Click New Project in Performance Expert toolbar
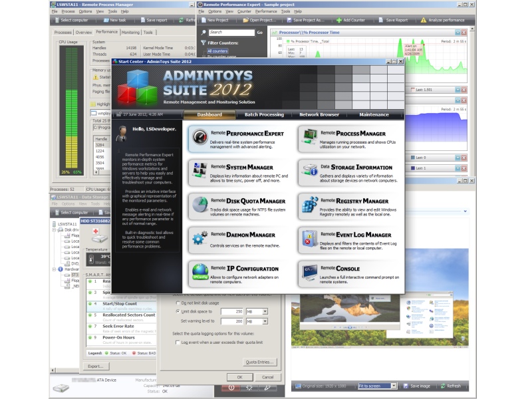This screenshot has width=532, height=399. click(215, 21)
